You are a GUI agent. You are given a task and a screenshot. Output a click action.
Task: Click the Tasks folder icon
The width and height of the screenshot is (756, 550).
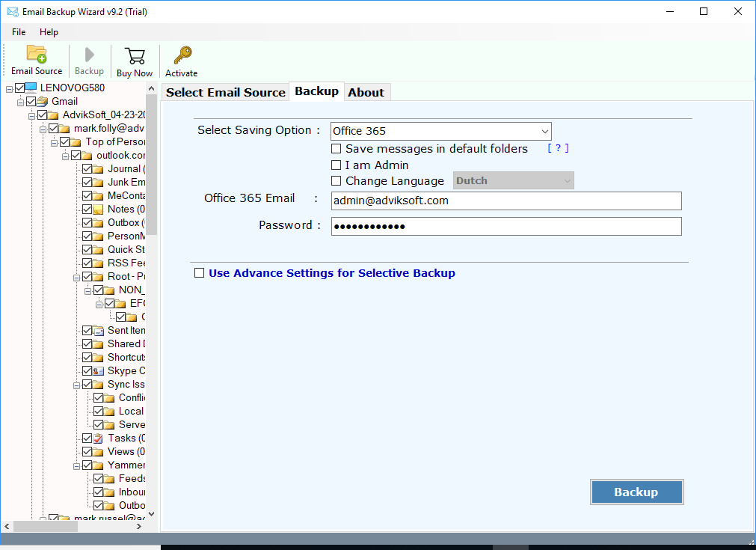click(x=98, y=439)
